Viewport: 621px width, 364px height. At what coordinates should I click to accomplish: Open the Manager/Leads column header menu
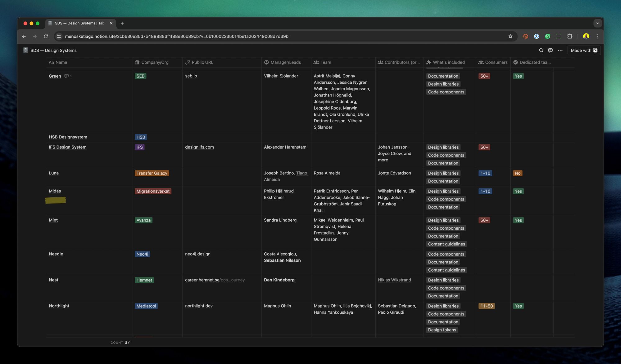pos(286,62)
